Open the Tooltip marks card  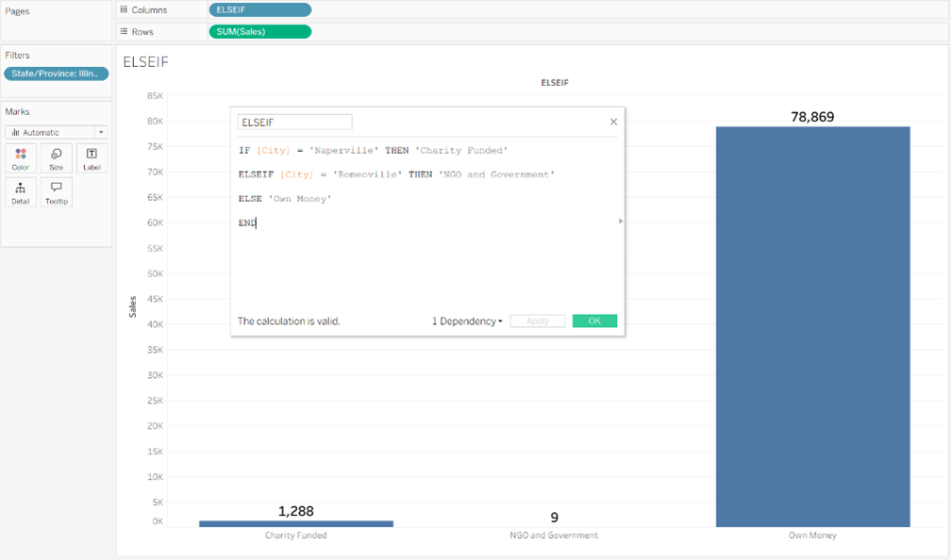point(57,192)
